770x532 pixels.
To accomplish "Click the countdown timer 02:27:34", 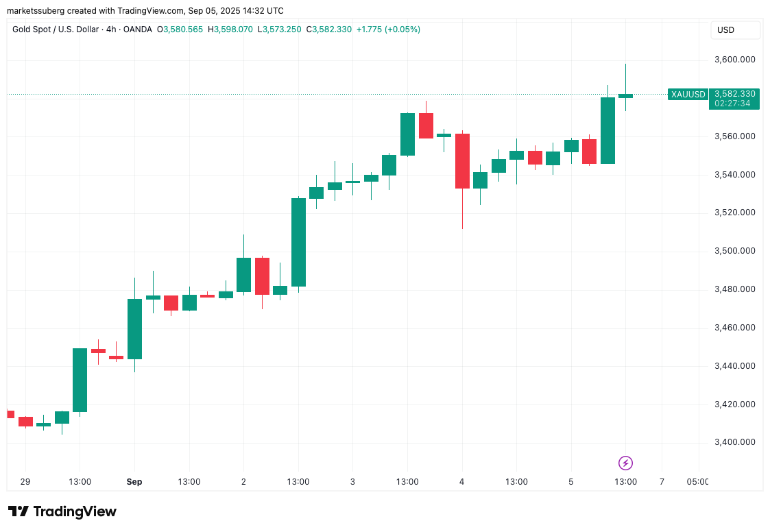I will (x=732, y=104).
